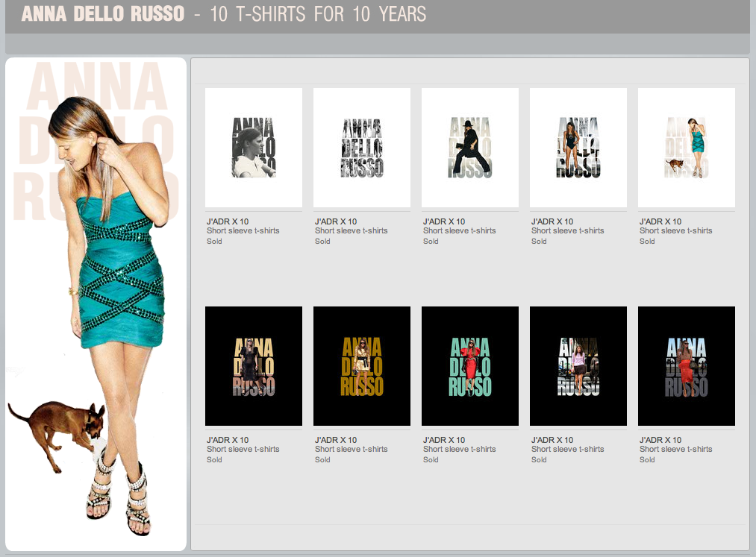Open the black-and-white portrait t-shirt thumbnail
The image size is (756, 557).
click(x=254, y=148)
